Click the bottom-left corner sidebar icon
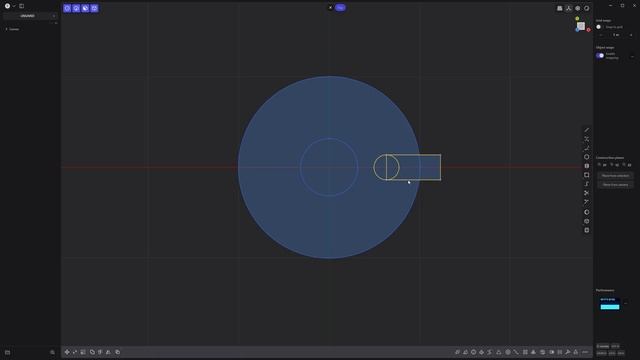Viewport: 640px width, 360px height. click(x=7, y=352)
